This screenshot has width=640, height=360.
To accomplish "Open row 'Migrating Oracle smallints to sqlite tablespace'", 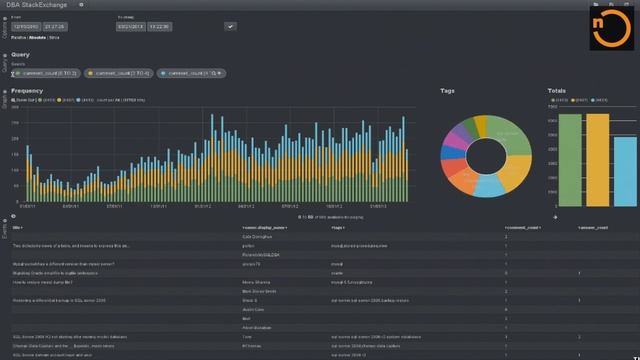I will (55, 273).
